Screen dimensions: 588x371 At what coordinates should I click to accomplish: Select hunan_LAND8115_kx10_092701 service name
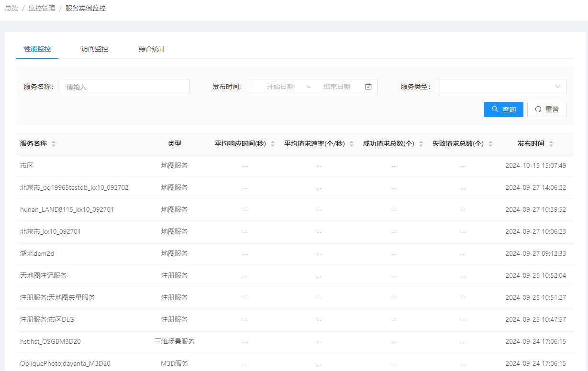click(67, 209)
